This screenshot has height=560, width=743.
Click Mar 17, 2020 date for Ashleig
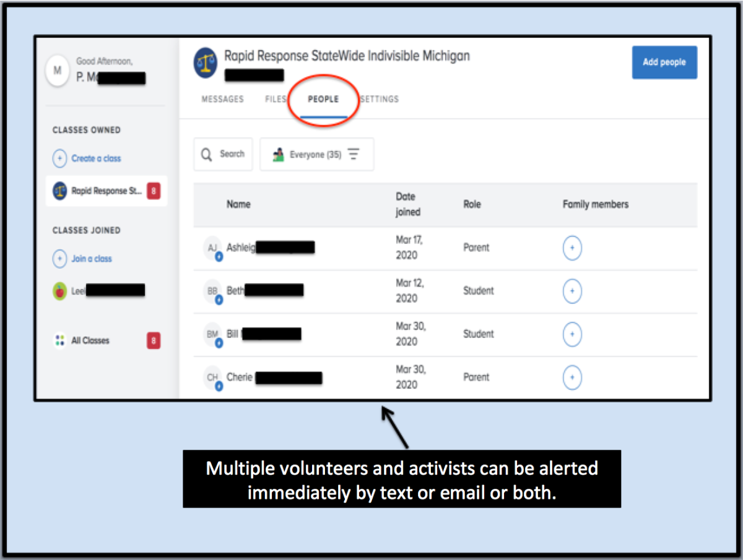tap(409, 248)
